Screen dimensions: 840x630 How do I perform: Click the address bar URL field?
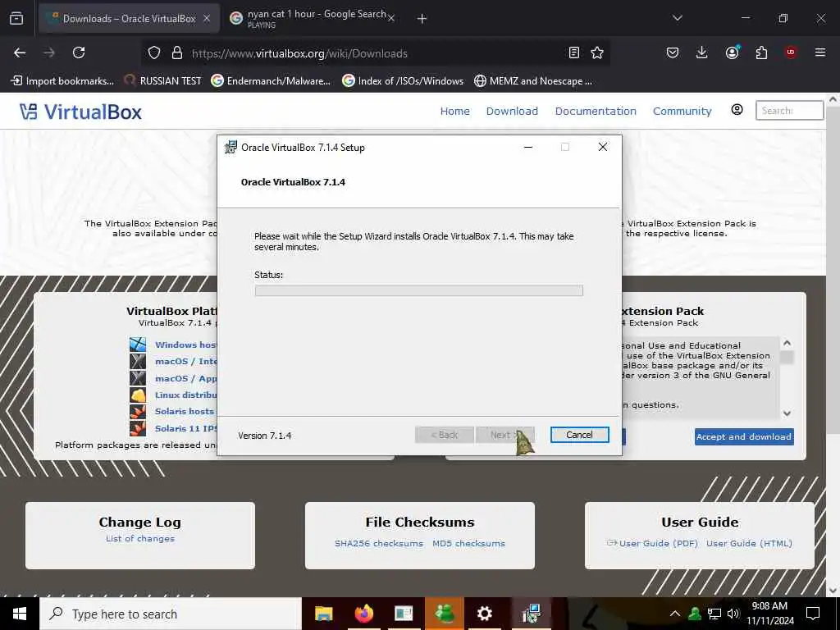375,53
